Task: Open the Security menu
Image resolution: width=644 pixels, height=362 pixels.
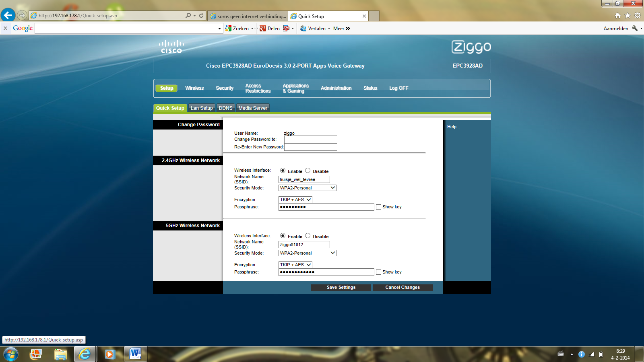Action: pyautogui.click(x=225, y=88)
